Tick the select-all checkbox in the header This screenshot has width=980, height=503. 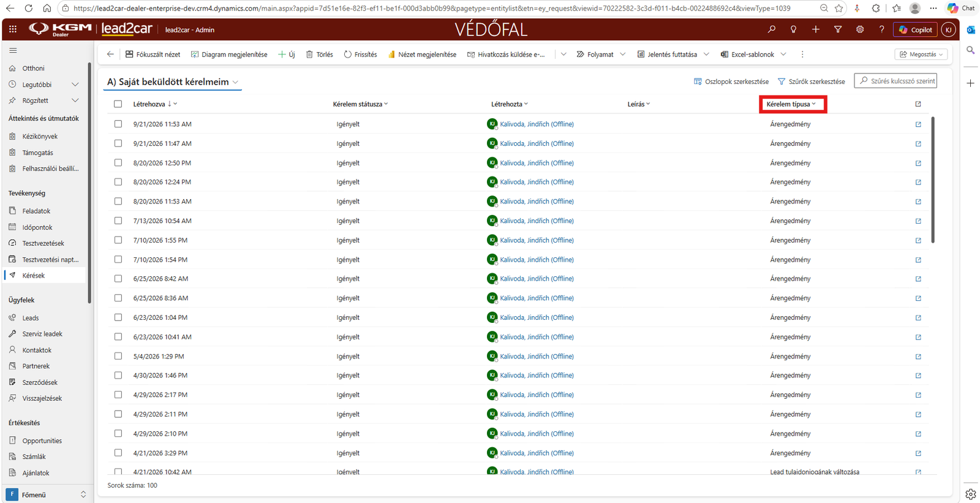pos(118,104)
